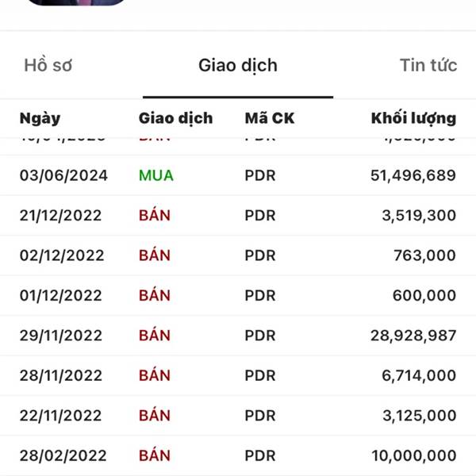This screenshot has width=476, height=476.
Task: Click the volume 3,519,300
Action: 418,215
